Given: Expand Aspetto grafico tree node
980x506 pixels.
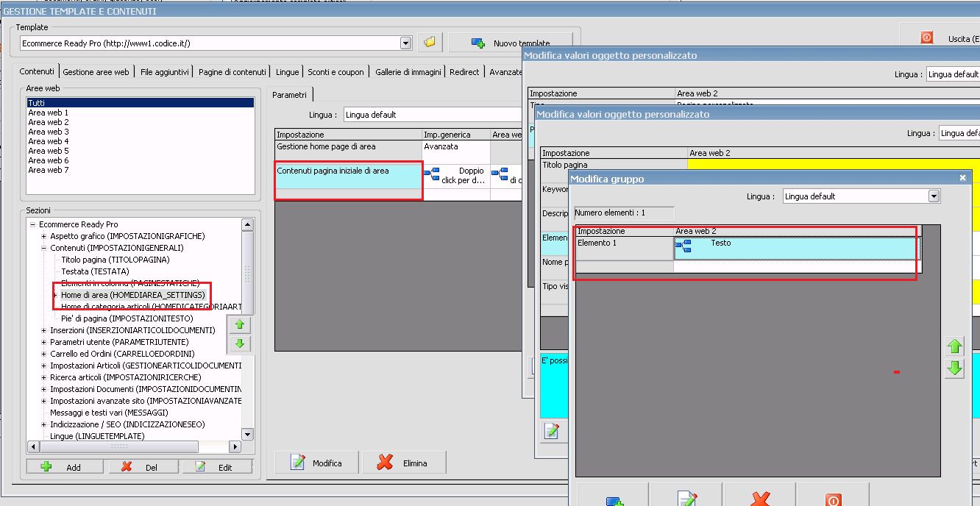Looking at the screenshot, I should (x=44, y=236).
